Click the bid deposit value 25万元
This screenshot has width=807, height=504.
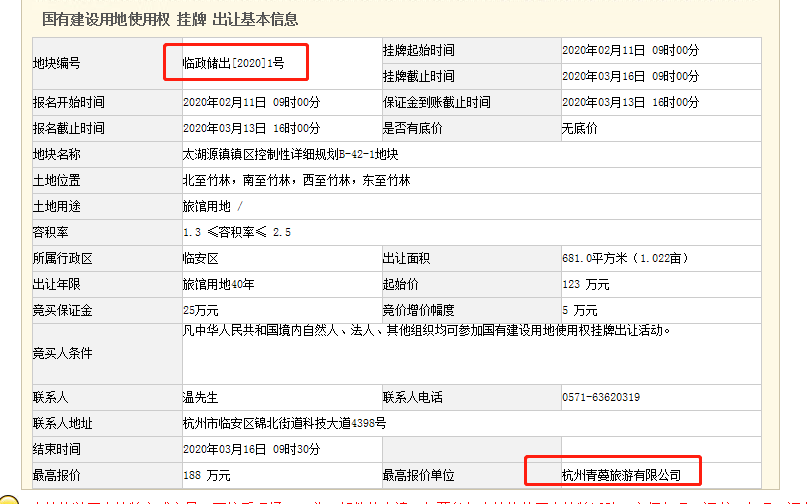tap(201, 311)
